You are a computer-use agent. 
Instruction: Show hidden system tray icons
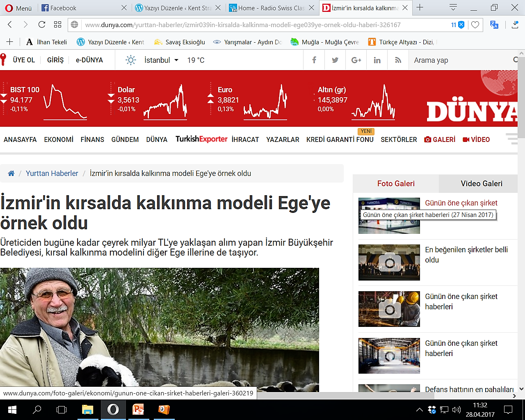pos(419,409)
